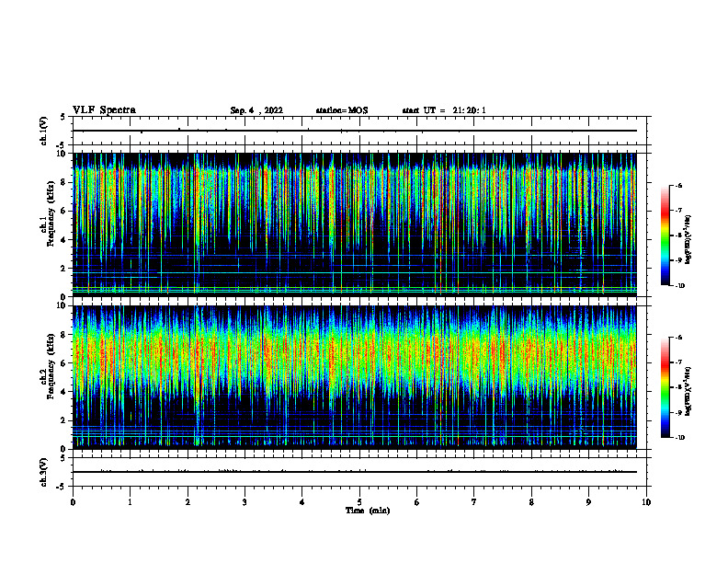Click the ch.1 "Frequency (kHz)" axis label
This screenshot has height=563, width=728.
51,214
